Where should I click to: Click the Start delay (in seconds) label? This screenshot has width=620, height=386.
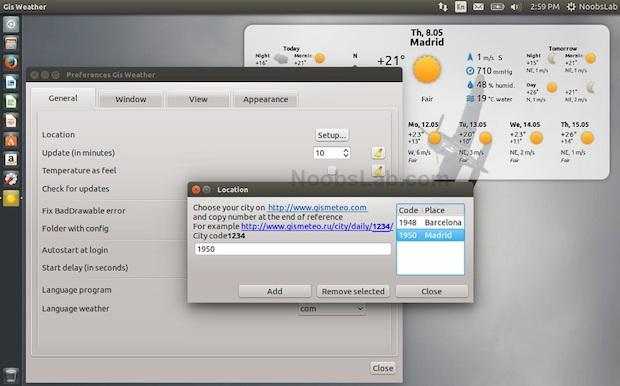(85, 268)
